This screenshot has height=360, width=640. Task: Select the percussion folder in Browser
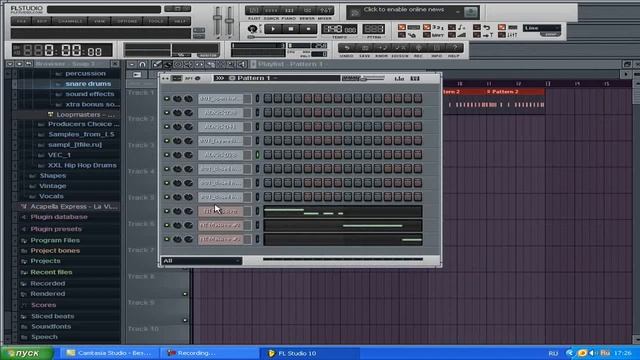pos(85,73)
